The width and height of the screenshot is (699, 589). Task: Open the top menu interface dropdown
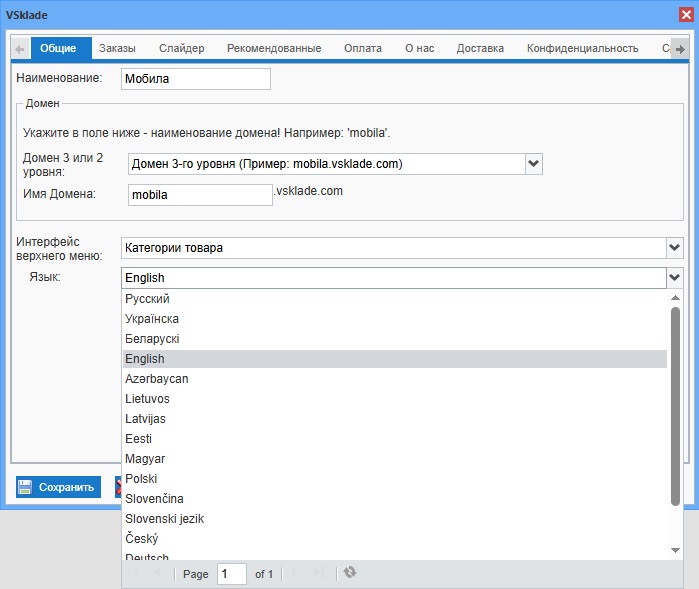[x=675, y=247]
